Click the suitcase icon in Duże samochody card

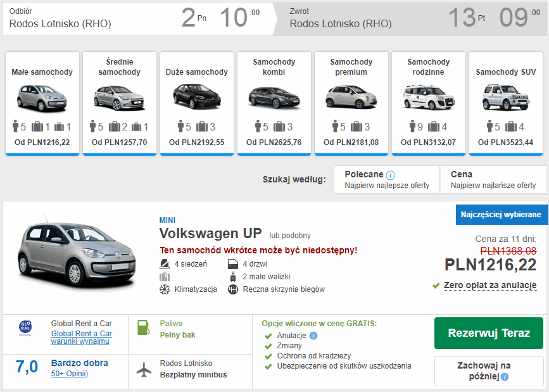click(x=202, y=127)
